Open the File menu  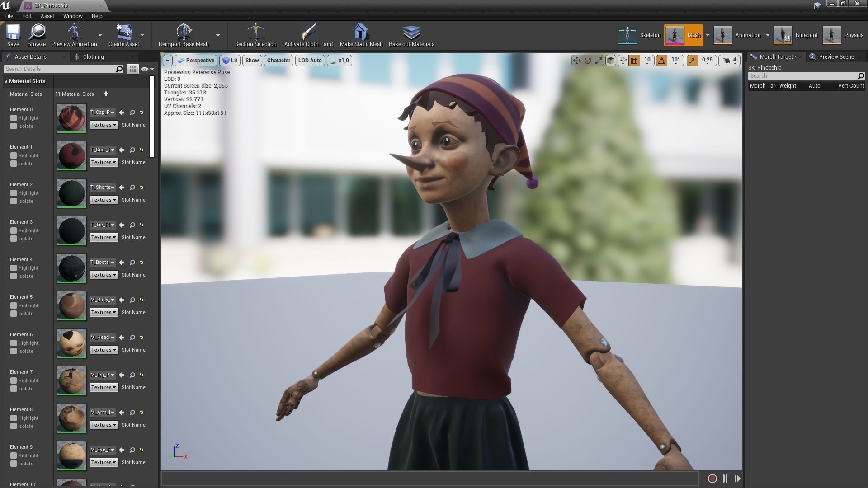[x=9, y=16]
